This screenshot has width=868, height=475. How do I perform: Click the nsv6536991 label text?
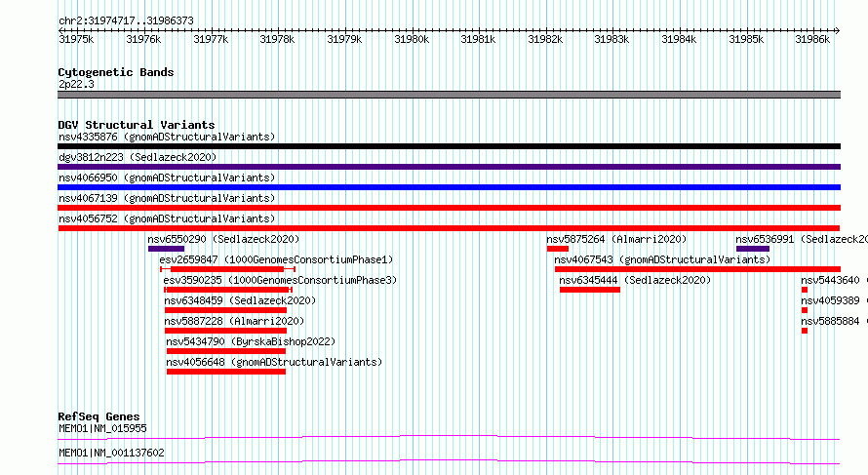(x=802, y=239)
